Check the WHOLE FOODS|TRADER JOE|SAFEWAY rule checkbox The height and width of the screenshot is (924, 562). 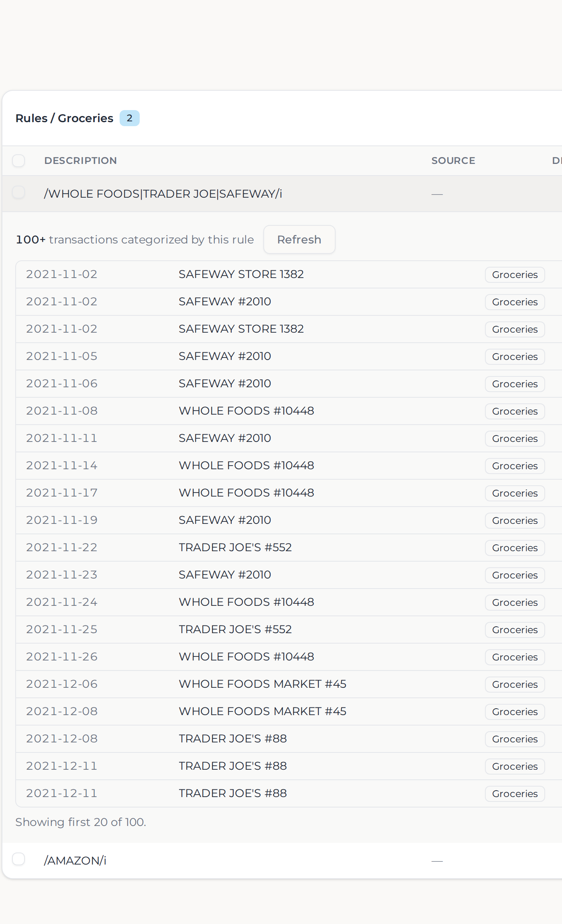(18, 193)
